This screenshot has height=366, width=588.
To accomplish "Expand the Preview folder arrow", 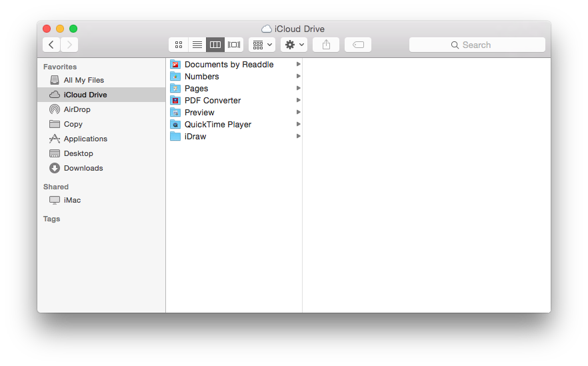I will coord(299,112).
